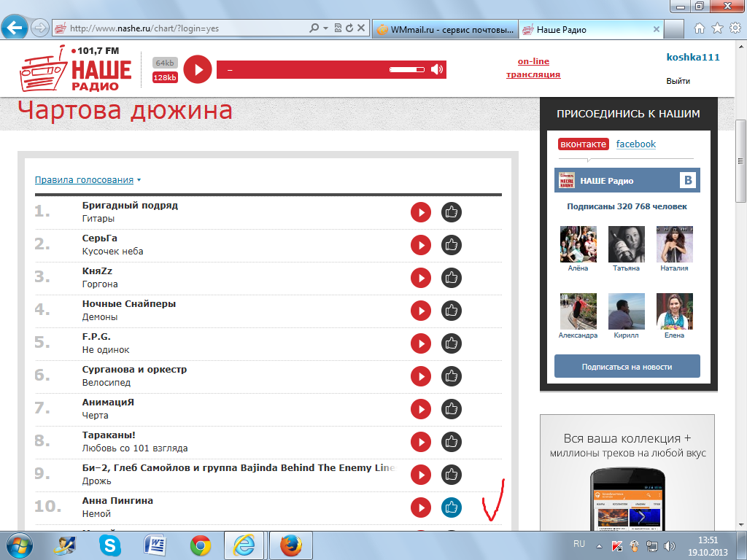The height and width of the screenshot is (560, 747).
Task: Open Алёна subscriber photo
Action: coord(578,244)
